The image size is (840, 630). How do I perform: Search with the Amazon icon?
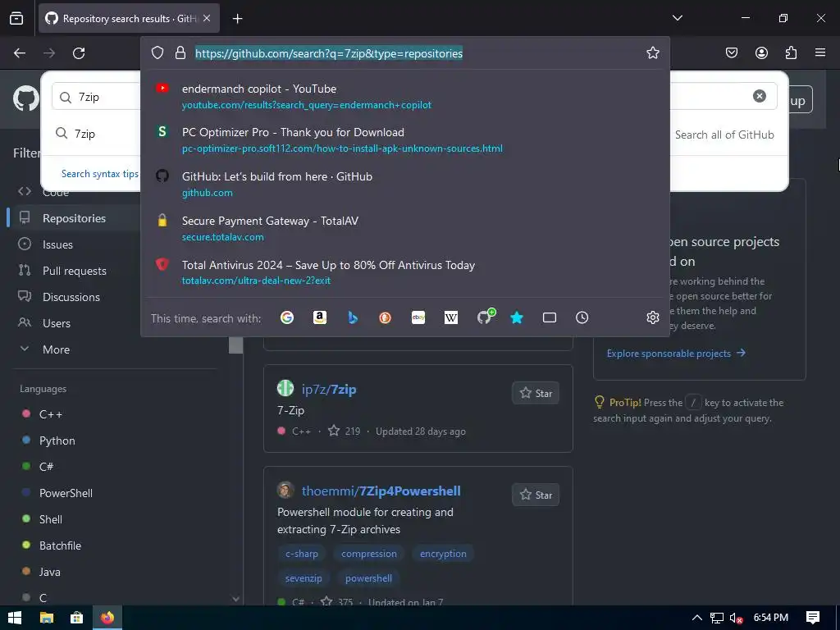[x=320, y=317]
